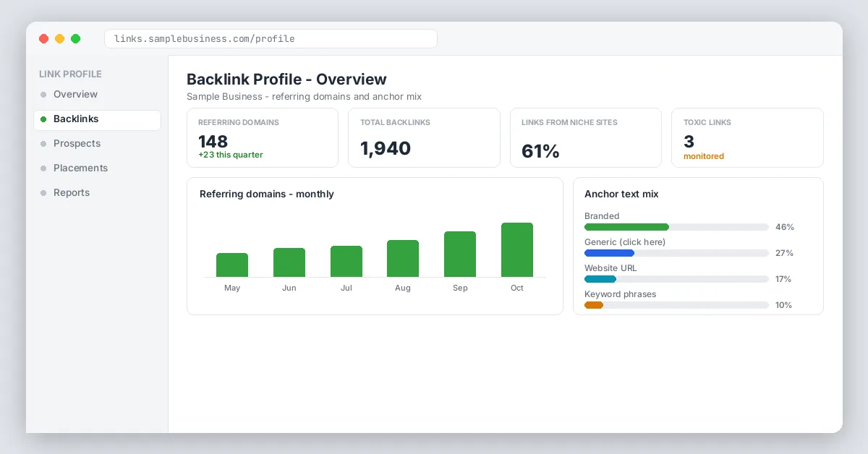Select the May bar in the chart

pyautogui.click(x=232, y=265)
